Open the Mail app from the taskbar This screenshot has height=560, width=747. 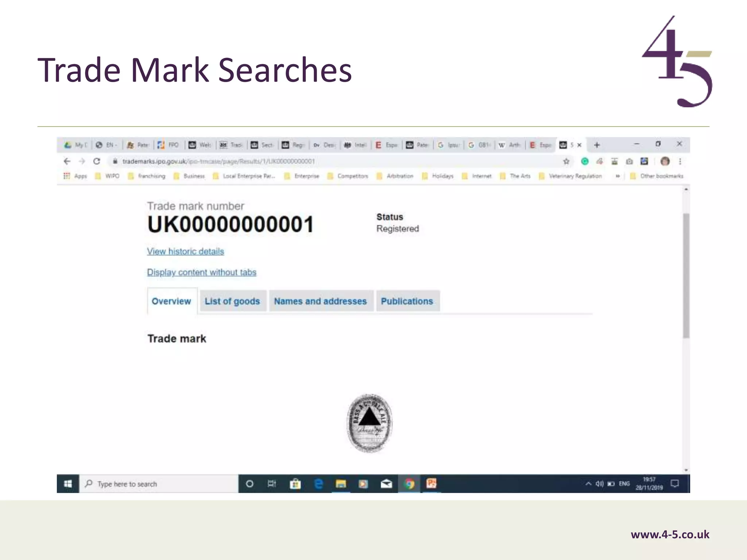(386, 484)
